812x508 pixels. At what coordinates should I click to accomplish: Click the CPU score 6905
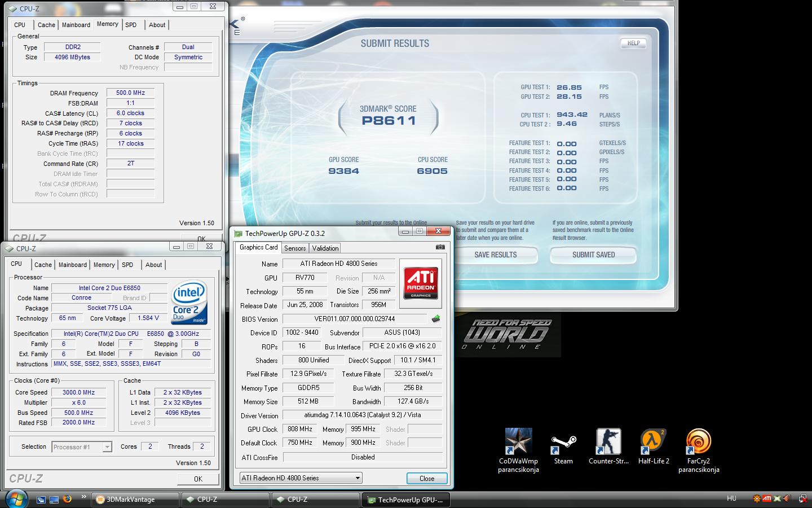point(433,171)
